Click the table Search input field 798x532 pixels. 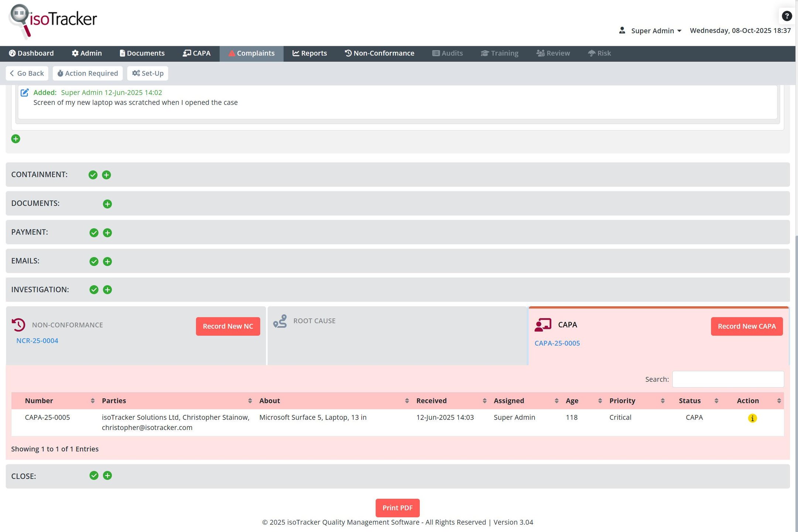(727, 379)
